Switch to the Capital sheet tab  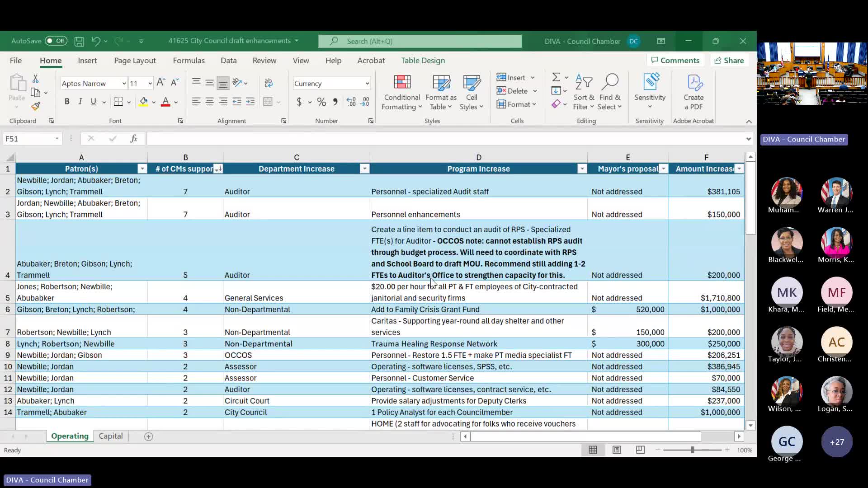pos(111,436)
